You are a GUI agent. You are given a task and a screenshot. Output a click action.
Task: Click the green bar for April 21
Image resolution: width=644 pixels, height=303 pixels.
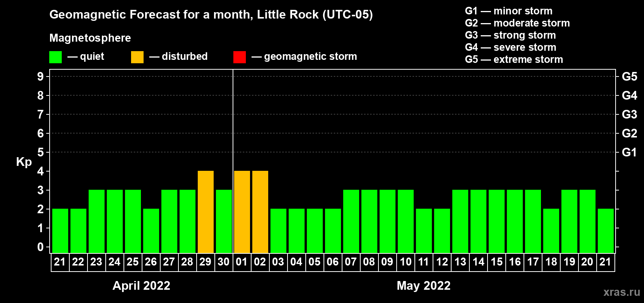pos(60,231)
